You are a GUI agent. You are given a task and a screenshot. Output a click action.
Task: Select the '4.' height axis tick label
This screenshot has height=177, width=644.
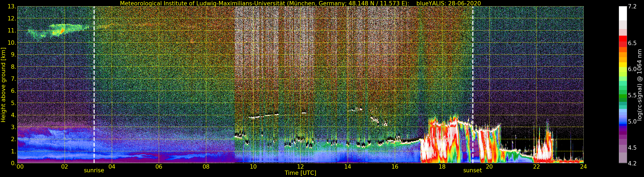(13, 115)
